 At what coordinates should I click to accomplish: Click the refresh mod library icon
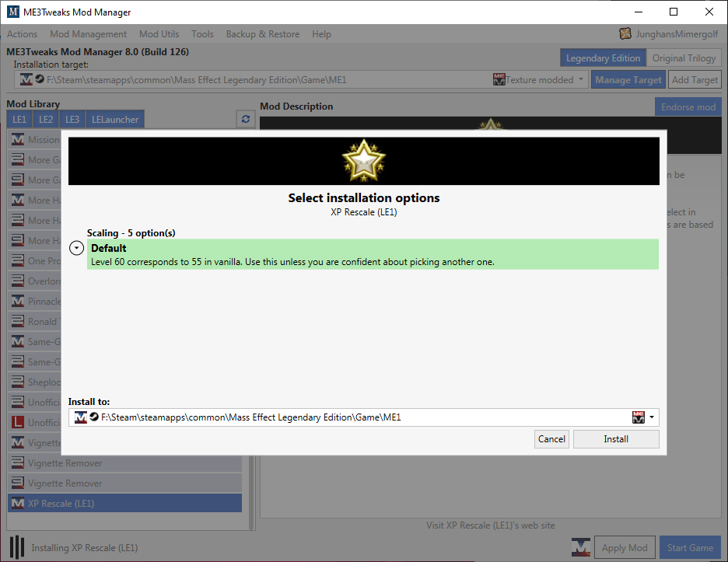click(246, 119)
